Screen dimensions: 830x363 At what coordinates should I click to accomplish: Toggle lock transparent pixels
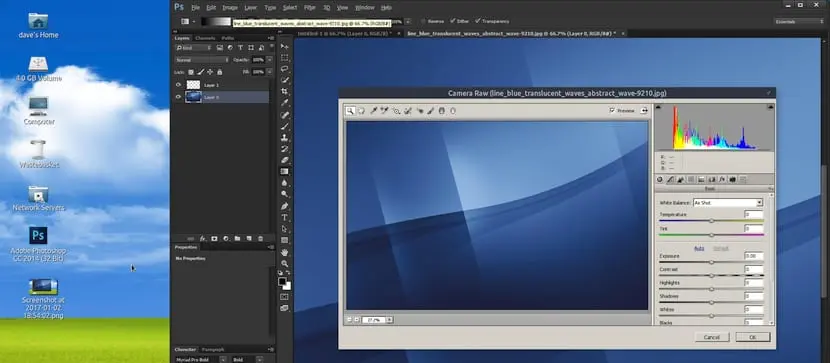[191, 72]
